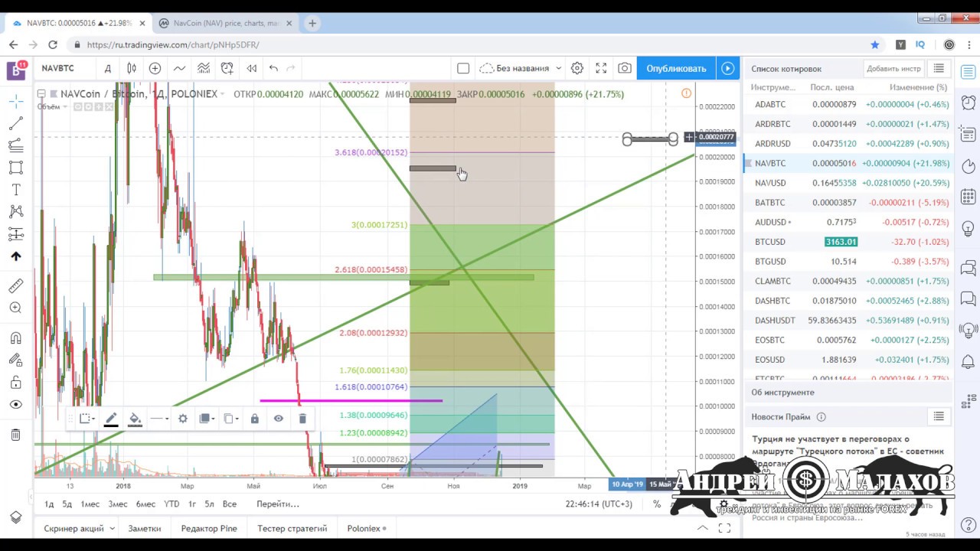Open the Заметки tab

tap(145, 528)
